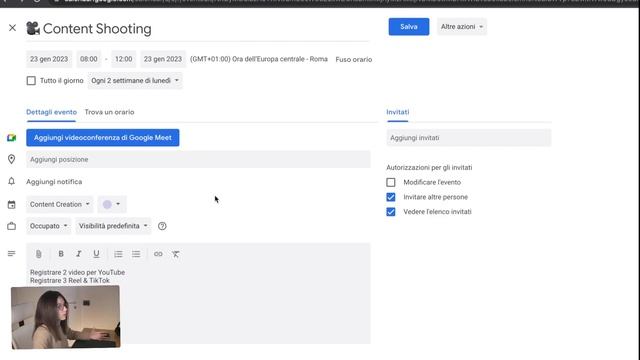Click the briefcase availability icon
640x360 pixels.
11,226
